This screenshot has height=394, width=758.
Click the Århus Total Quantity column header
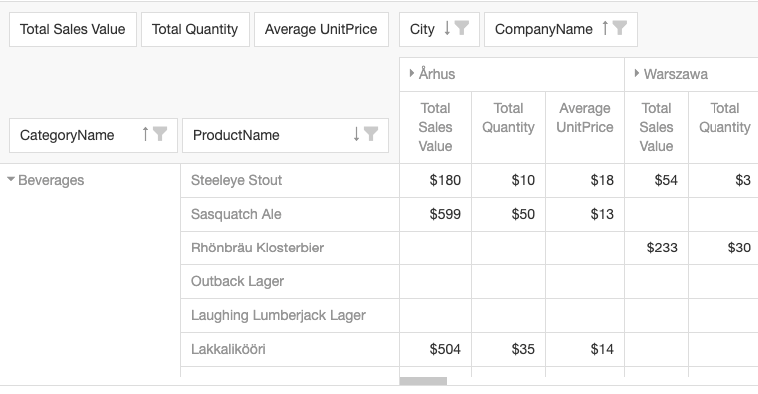[x=508, y=127]
